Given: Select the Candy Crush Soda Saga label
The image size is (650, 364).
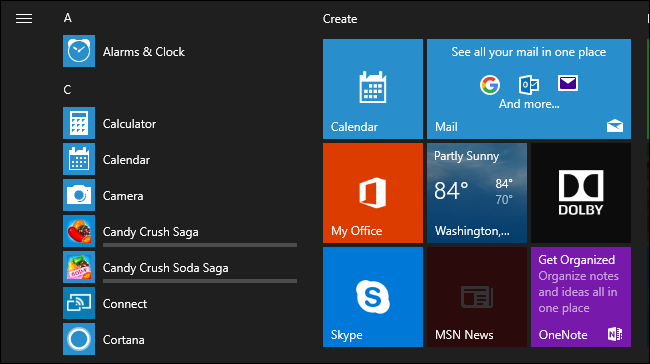Looking at the screenshot, I should (165, 268).
